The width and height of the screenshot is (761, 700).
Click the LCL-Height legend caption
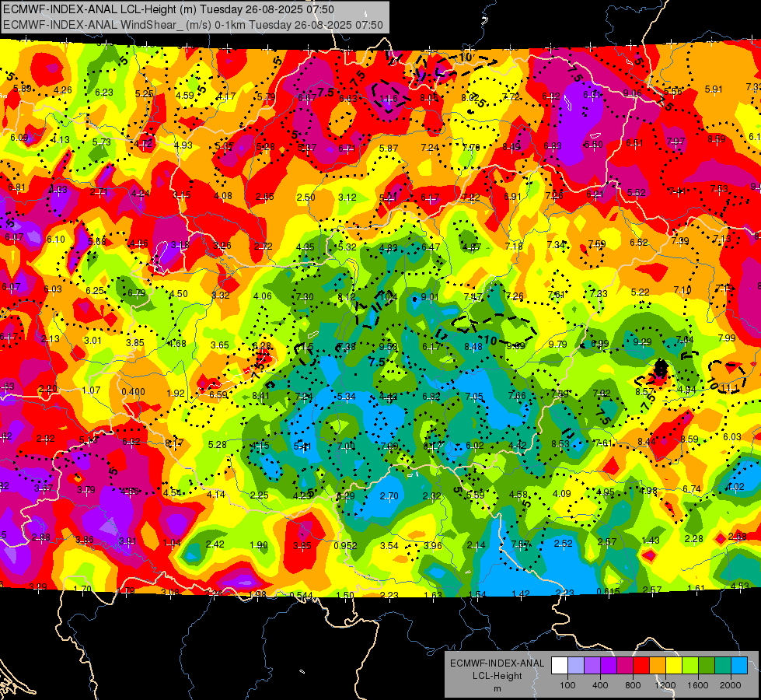tap(497, 676)
